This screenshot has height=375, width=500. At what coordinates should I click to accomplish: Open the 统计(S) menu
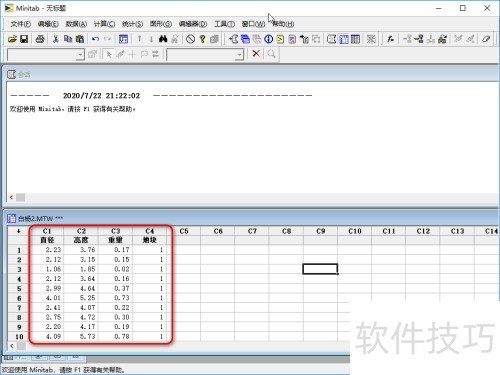tap(132, 24)
